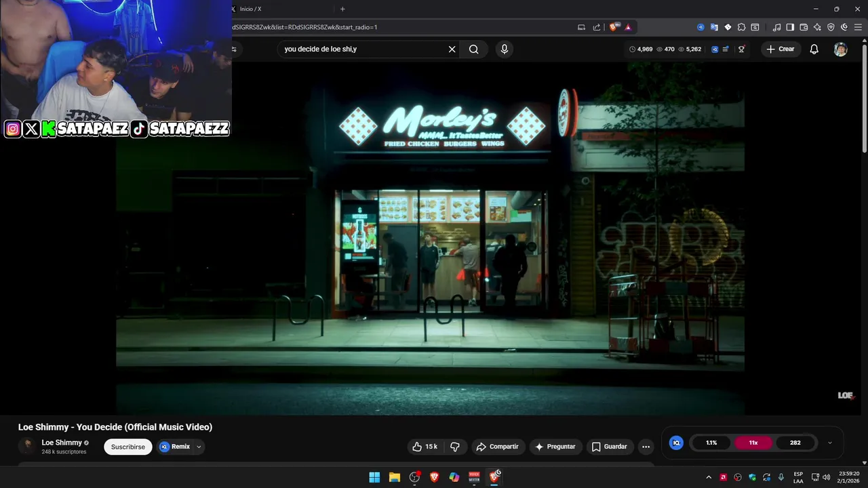
Task: Click the Crear button
Action: click(x=780, y=49)
